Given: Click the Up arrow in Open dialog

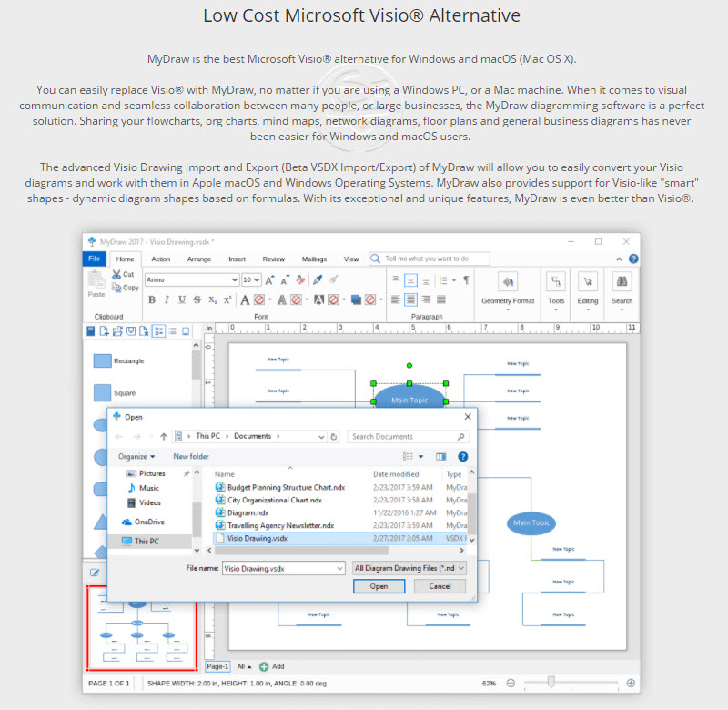Looking at the screenshot, I should 164,437.
